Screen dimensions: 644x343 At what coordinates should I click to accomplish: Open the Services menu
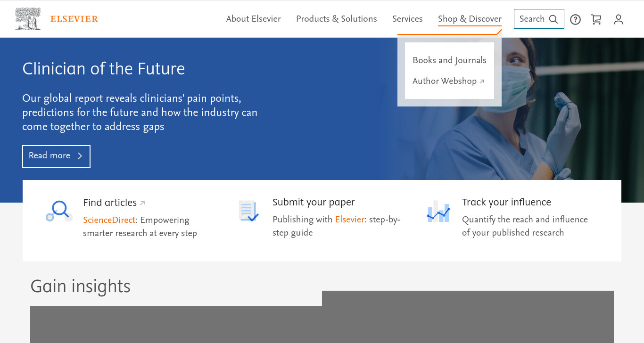pyautogui.click(x=407, y=19)
